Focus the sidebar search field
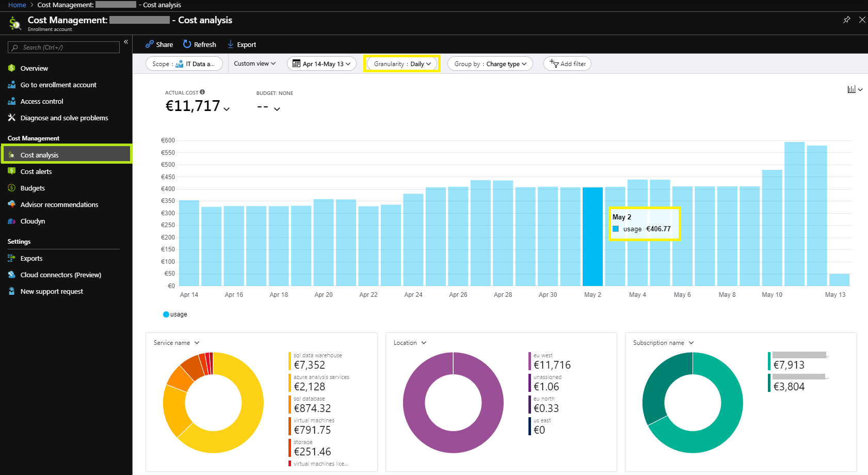The height and width of the screenshot is (475, 868). tap(63, 47)
